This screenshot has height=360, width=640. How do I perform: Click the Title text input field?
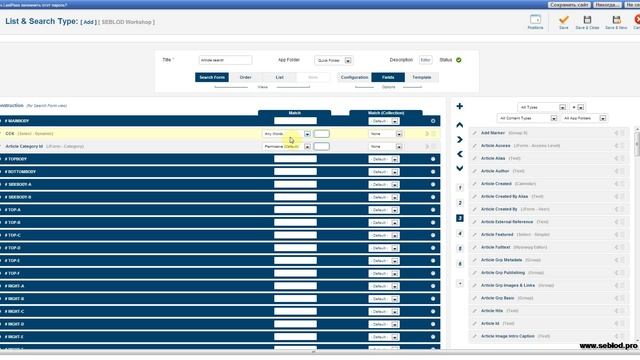point(225,60)
